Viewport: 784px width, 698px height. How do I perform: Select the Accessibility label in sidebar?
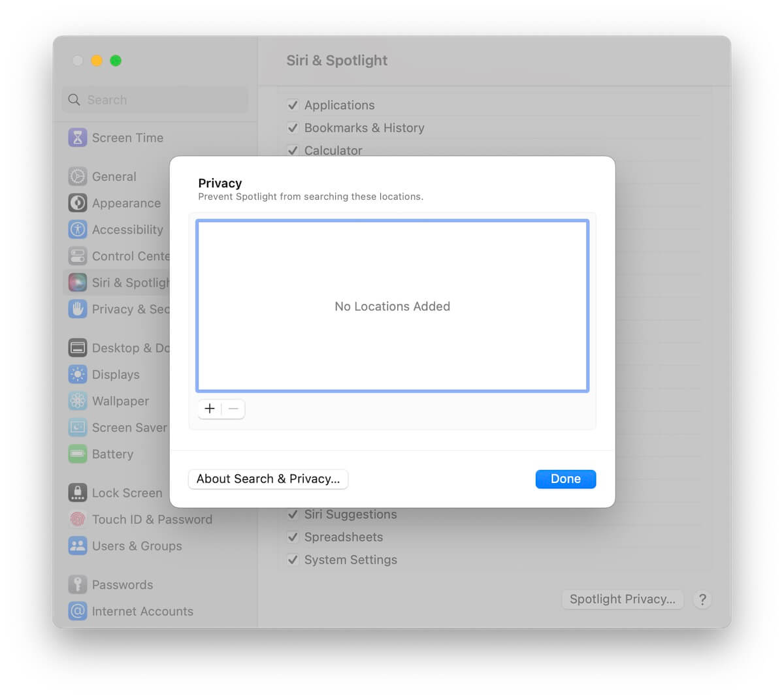point(127,230)
